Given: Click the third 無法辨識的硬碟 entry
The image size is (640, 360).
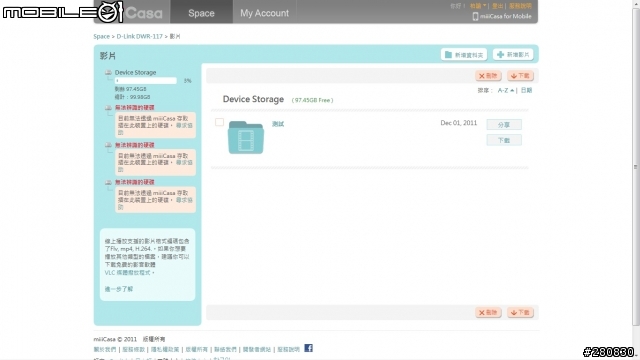Looking at the screenshot, I should 135,182.
